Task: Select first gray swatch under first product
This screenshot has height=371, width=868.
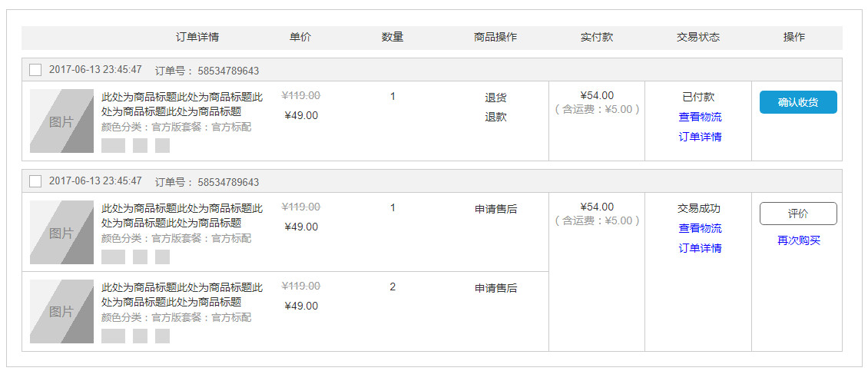Action: (113, 145)
